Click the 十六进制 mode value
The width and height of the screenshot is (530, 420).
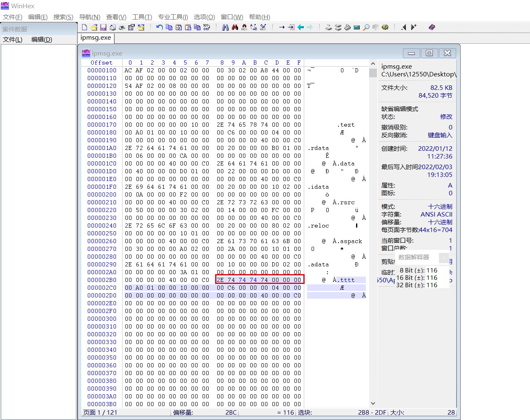click(440, 206)
